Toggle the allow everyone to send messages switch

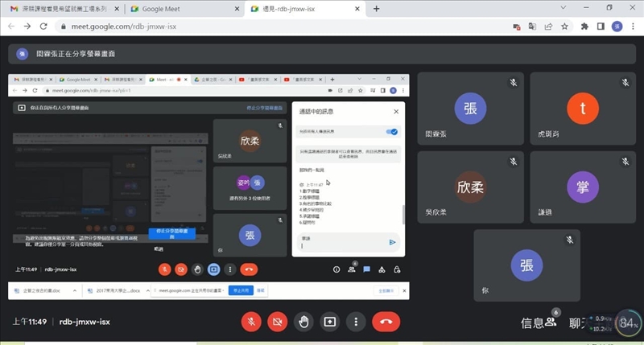392,132
